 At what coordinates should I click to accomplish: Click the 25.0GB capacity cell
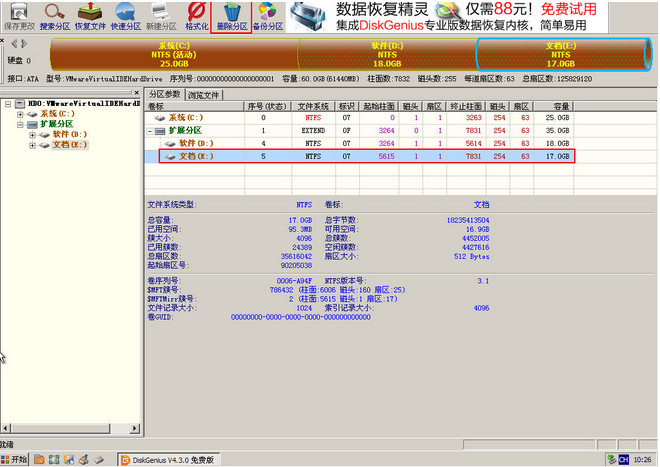pos(557,117)
